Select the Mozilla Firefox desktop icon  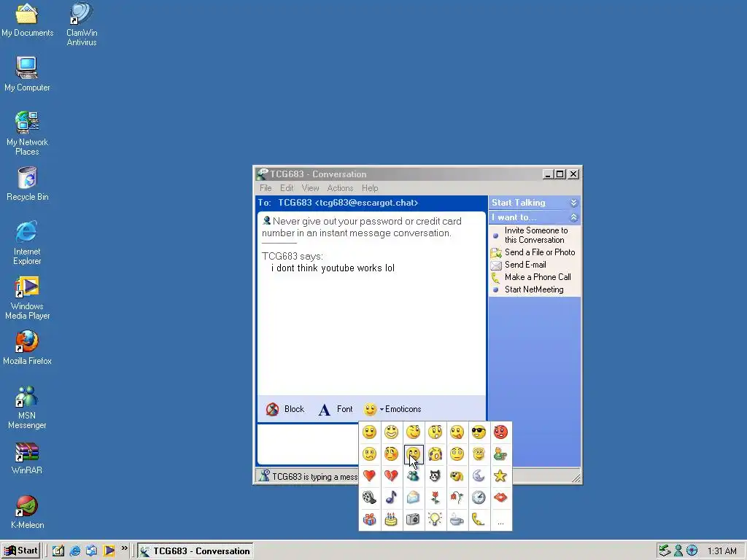pyautogui.click(x=27, y=348)
